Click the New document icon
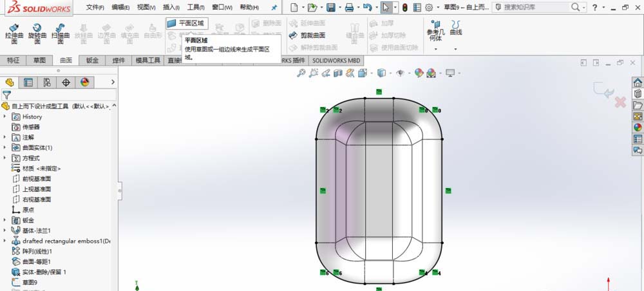 click(x=294, y=7)
